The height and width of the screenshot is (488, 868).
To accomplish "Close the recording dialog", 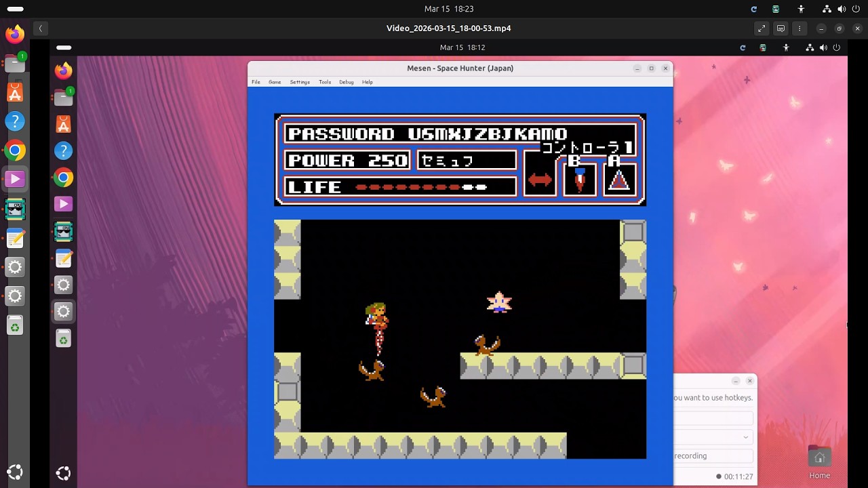I will [749, 381].
